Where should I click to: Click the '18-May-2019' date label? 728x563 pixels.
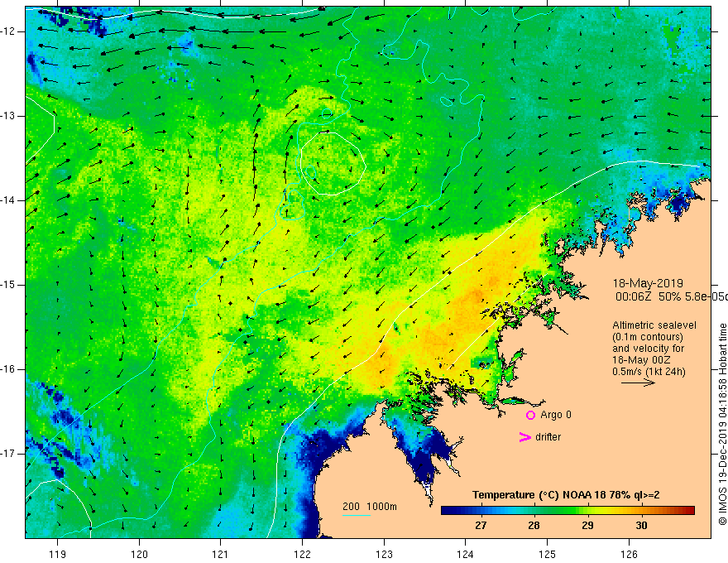[x=648, y=283]
